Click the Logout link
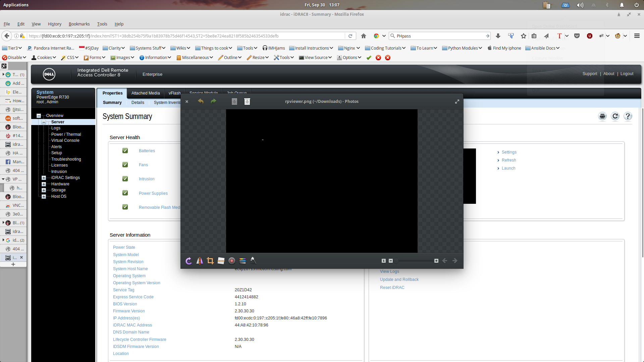644x362 pixels. [x=627, y=74]
